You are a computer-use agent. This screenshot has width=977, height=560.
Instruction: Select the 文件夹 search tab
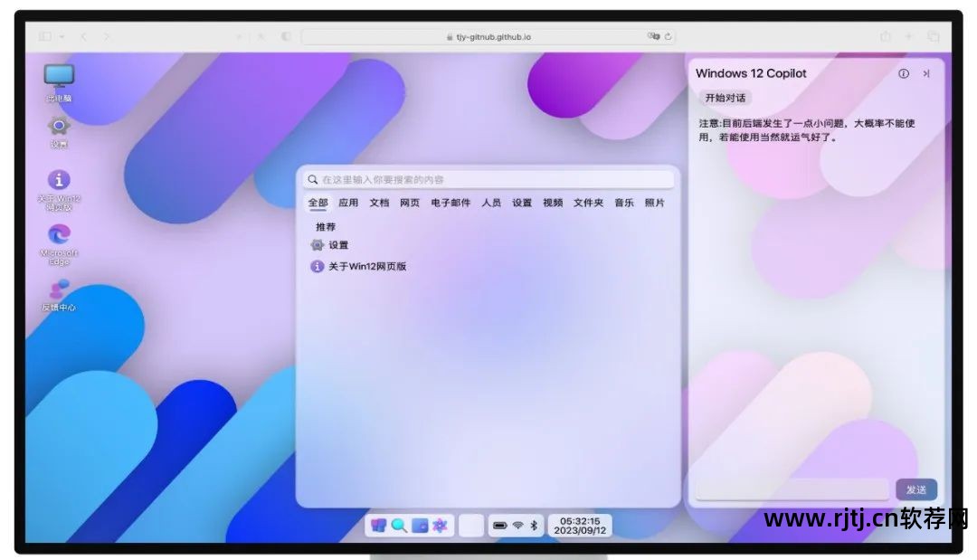pyautogui.click(x=588, y=203)
